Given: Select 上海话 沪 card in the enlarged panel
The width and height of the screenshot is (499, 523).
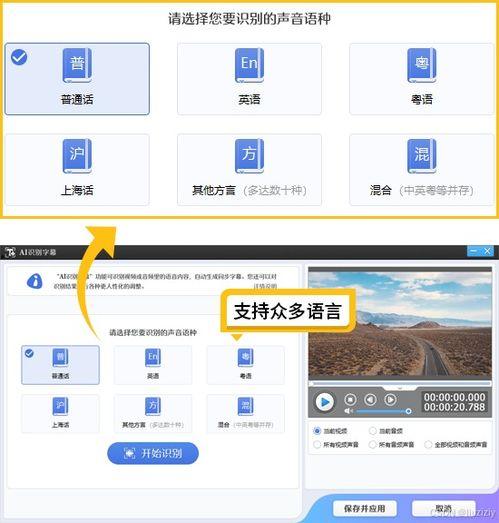Looking at the screenshot, I should (77, 170).
